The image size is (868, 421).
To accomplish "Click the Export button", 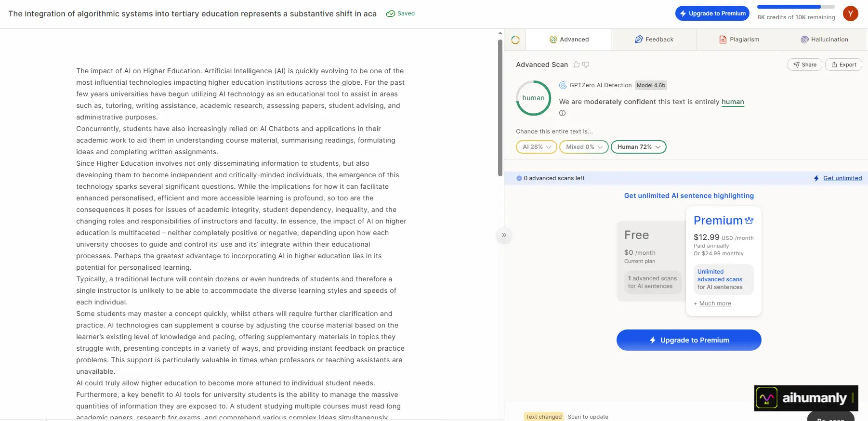I will click(x=843, y=65).
